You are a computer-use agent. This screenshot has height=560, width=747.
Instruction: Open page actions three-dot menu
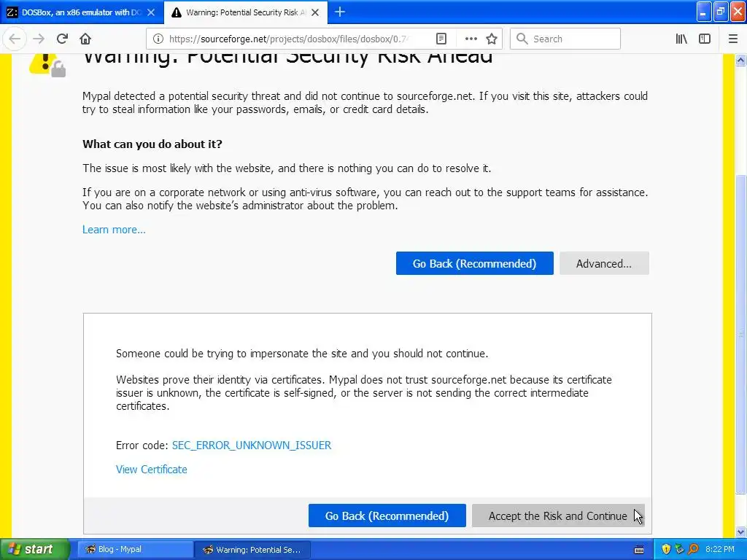(471, 39)
